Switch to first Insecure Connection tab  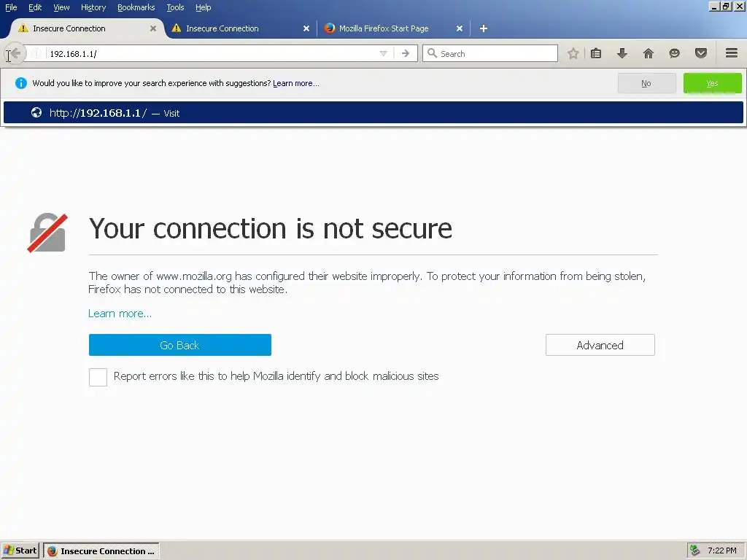(87, 28)
